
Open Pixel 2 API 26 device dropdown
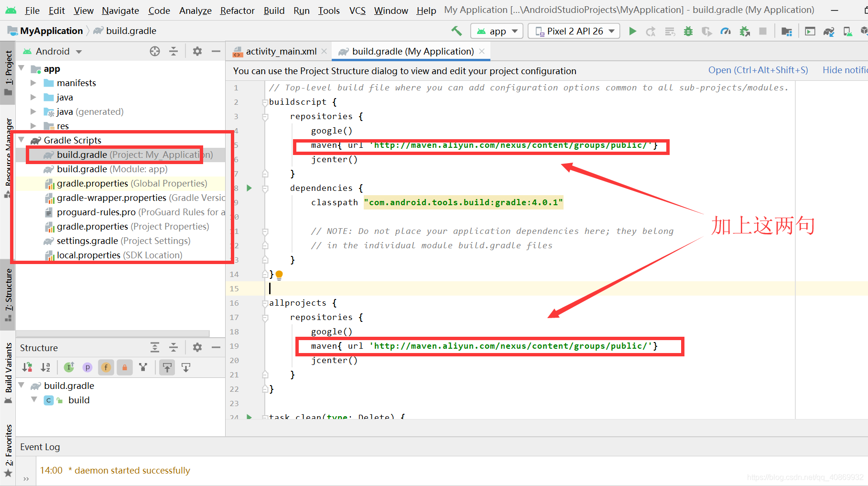574,31
